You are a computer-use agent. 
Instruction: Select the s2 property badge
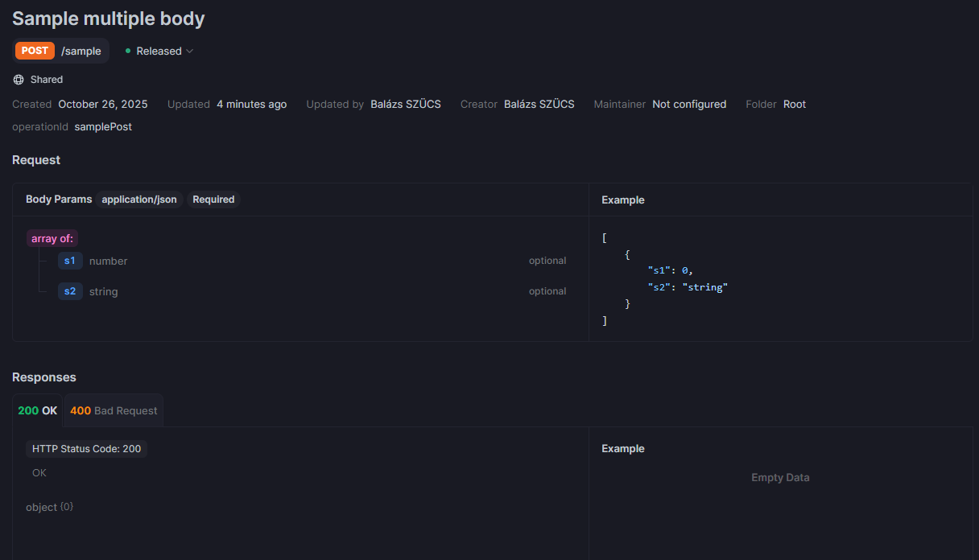[70, 291]
